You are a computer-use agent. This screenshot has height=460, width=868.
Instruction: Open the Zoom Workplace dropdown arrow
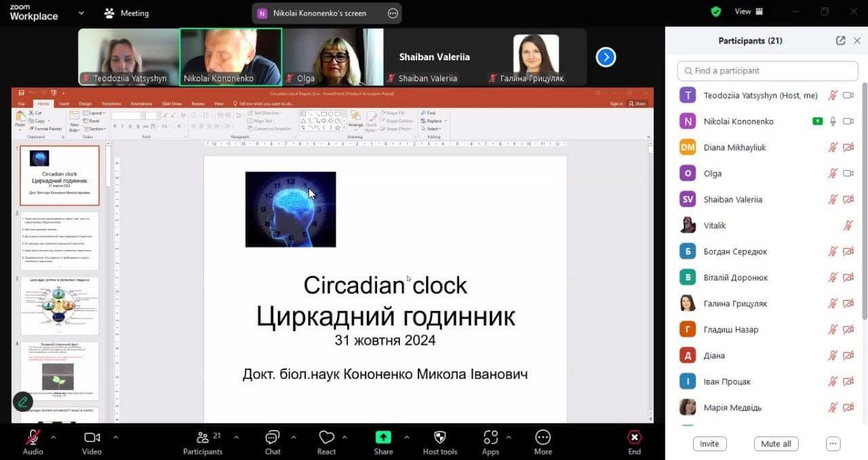tap(81, 13)
